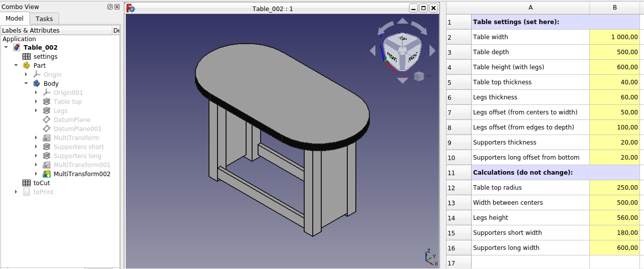Screen dimensions: 644x269
Task: Maximize the Table_002 : 1 view window
Action: coord(423,9)
